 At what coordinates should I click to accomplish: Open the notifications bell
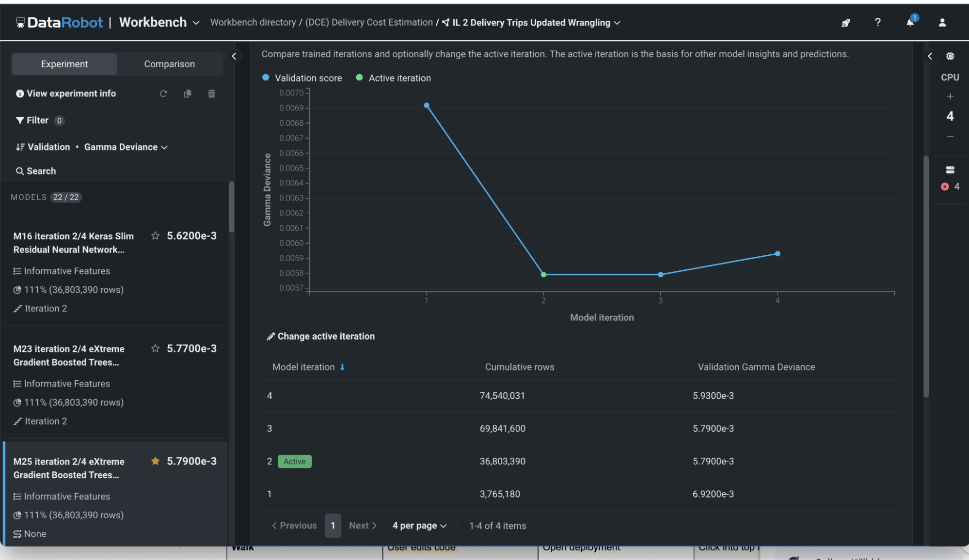point(910,22)
